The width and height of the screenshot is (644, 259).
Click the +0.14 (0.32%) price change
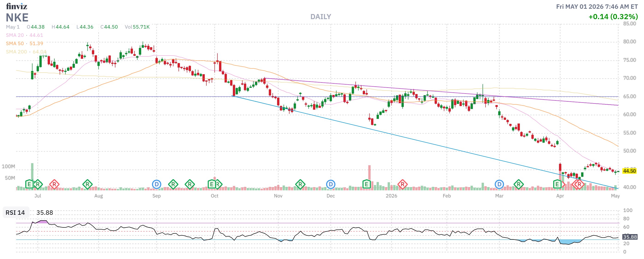(x=613, y=17)
